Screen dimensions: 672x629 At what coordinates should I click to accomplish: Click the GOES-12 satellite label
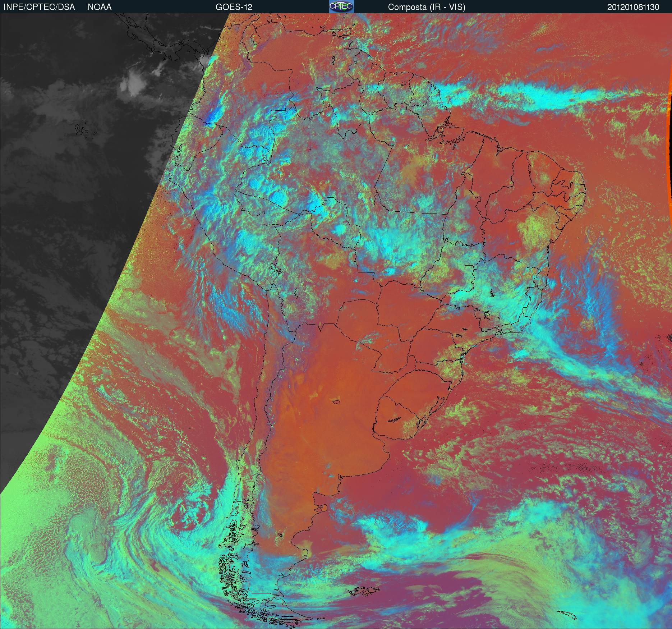(x=234, y=7)
